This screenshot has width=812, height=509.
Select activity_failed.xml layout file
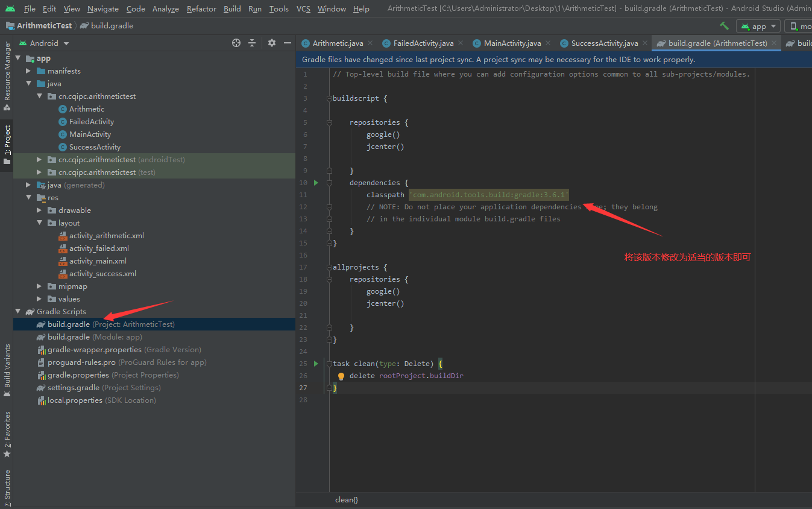pyautogui.click(x=99, y=248)
